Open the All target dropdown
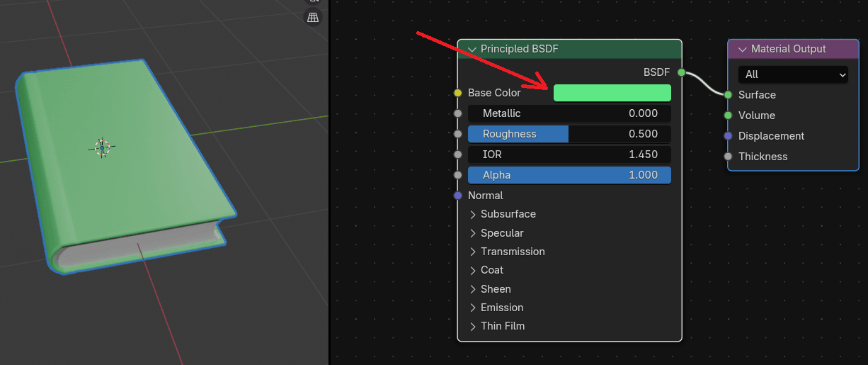868x365 pixels. [792, 74]
